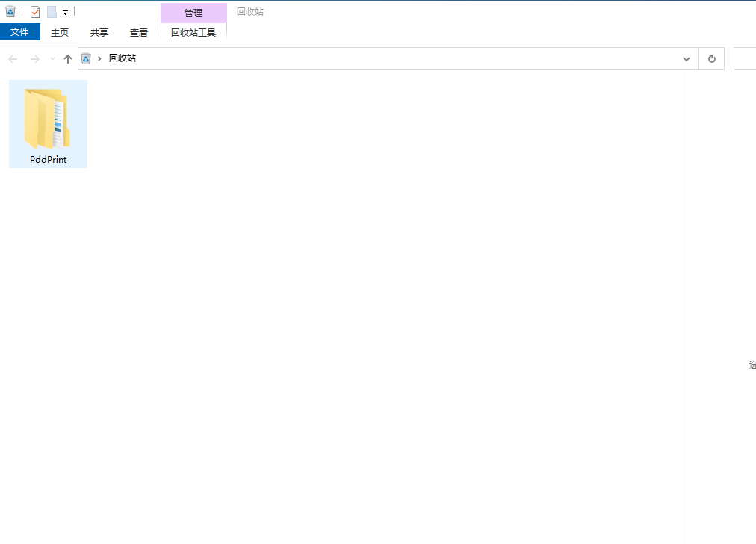Viewport: 756px width, 544px height.
Task: Click the greyed-out Forward navigation arrow
Action: (34, 59)
